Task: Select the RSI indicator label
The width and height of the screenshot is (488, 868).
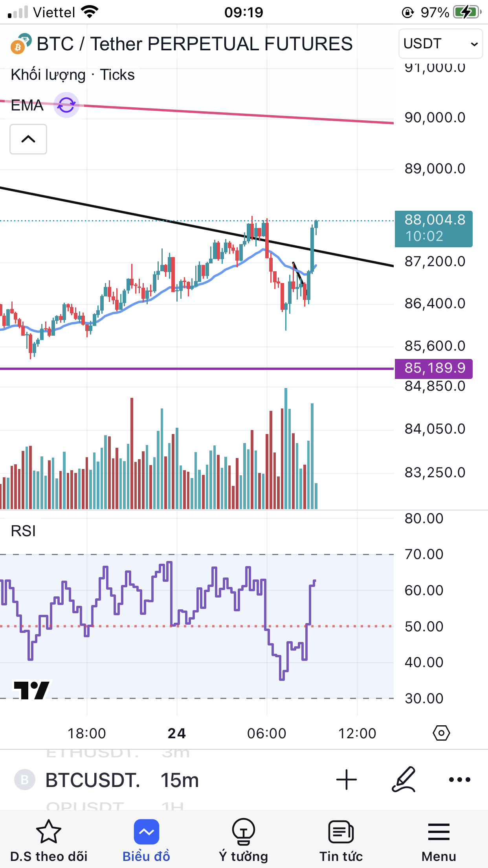Action: click(23, 531)
